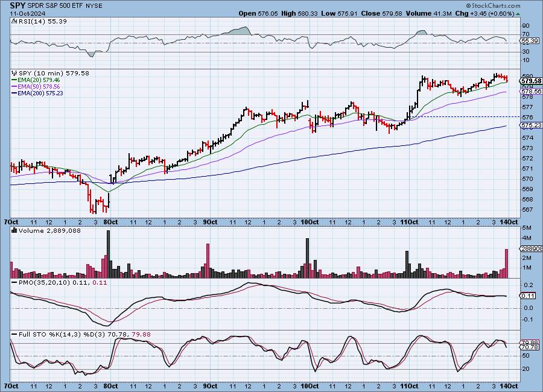Screen dimensions: 543x392
Task: Click the Volume 2,889,088 panel label
Action: 49,230
